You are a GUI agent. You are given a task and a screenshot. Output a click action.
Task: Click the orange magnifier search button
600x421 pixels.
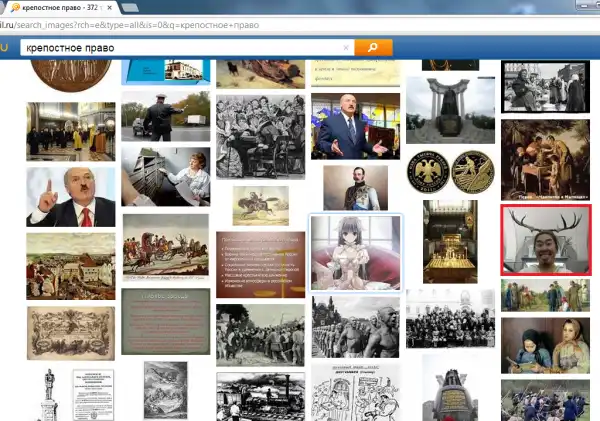pos(373,47)
